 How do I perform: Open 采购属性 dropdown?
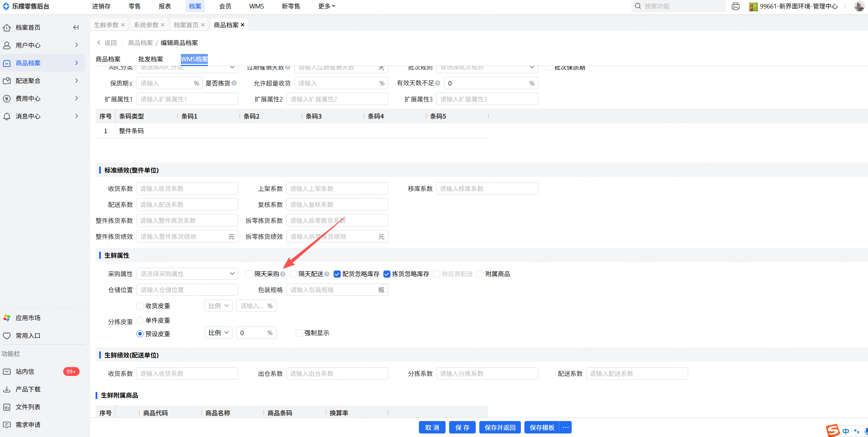[187, 274]
